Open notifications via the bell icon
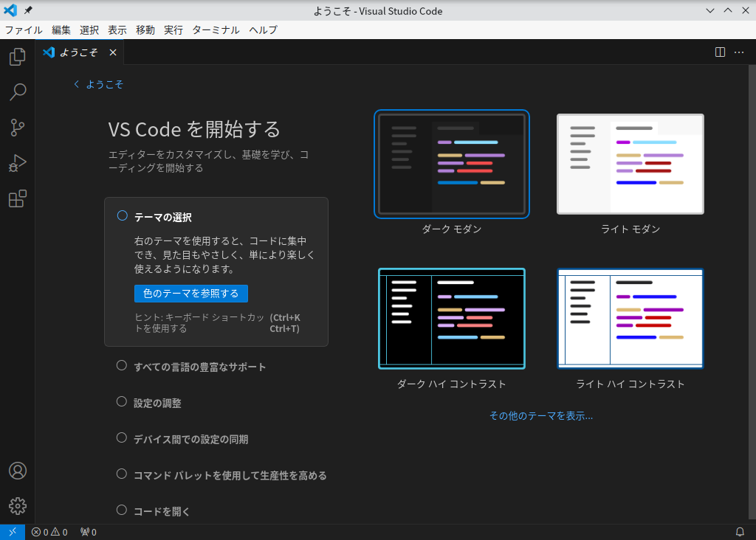The image size is (756, 540). [x=740, y=531]
